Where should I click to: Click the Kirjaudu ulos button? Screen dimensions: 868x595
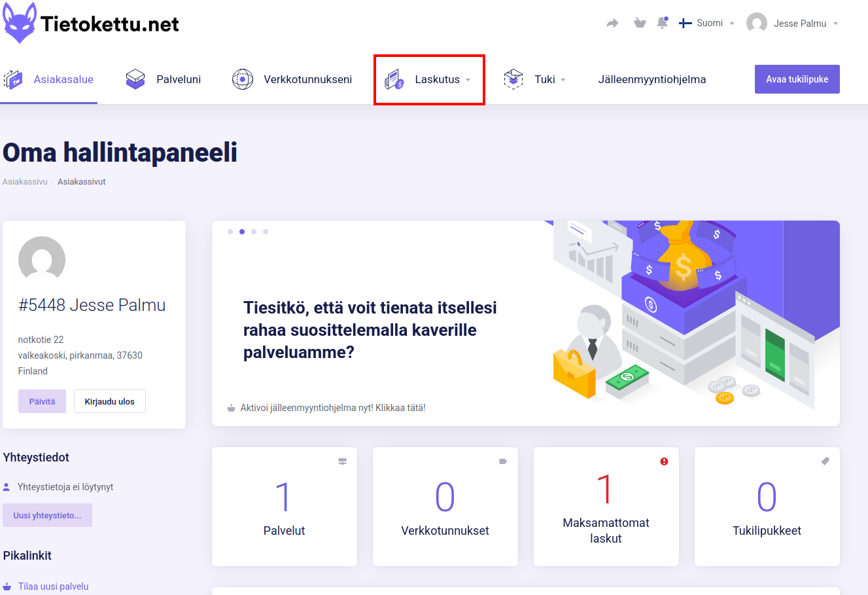[109, 401]
